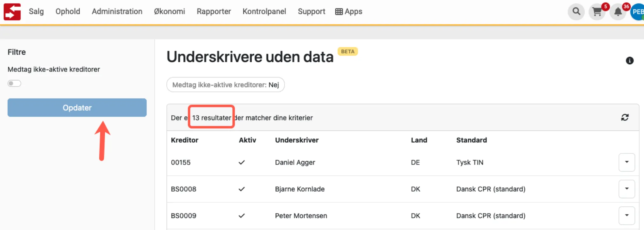Expand the action dropdown for Daniel Agger
The width and height of the screenshot is (644, 230).
coord(627,162)
